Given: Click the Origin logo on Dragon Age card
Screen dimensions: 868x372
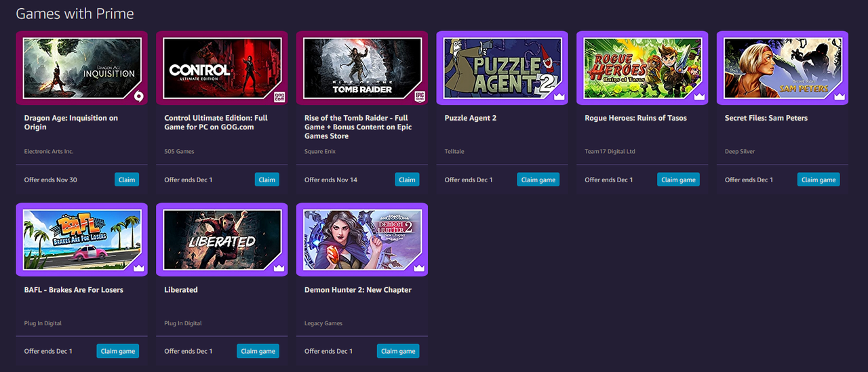Looking at the screenshot, I should (x=138, y=96).
